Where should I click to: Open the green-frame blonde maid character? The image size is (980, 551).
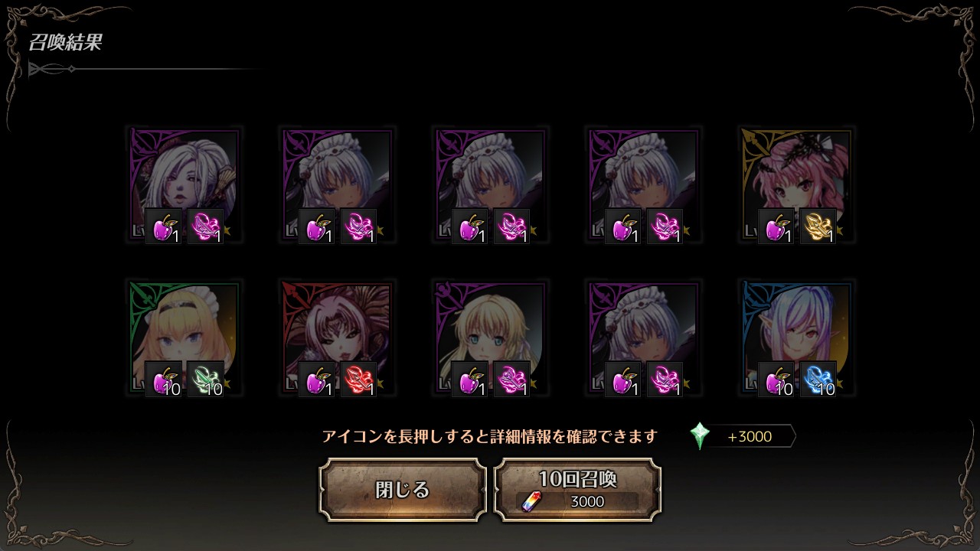click(184, 338)
